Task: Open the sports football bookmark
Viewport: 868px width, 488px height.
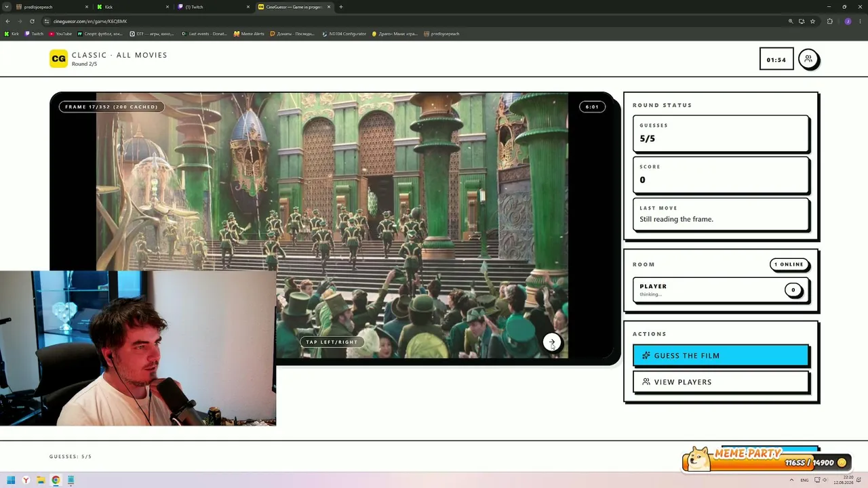Action: pos(100,34)
